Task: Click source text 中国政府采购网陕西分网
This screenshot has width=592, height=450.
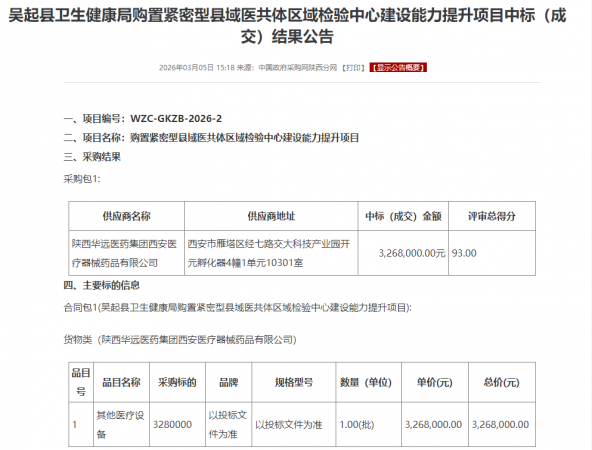Action: click(298, 68)
